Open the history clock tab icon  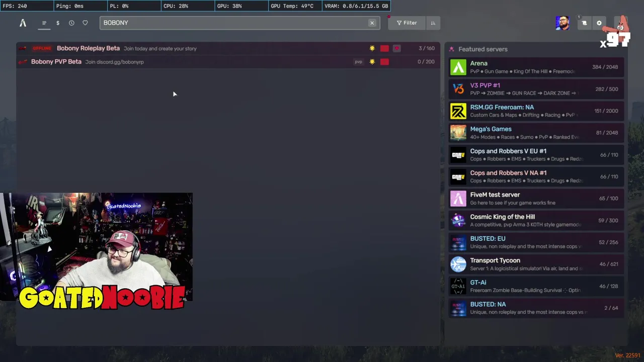click(x=71, y=23)
